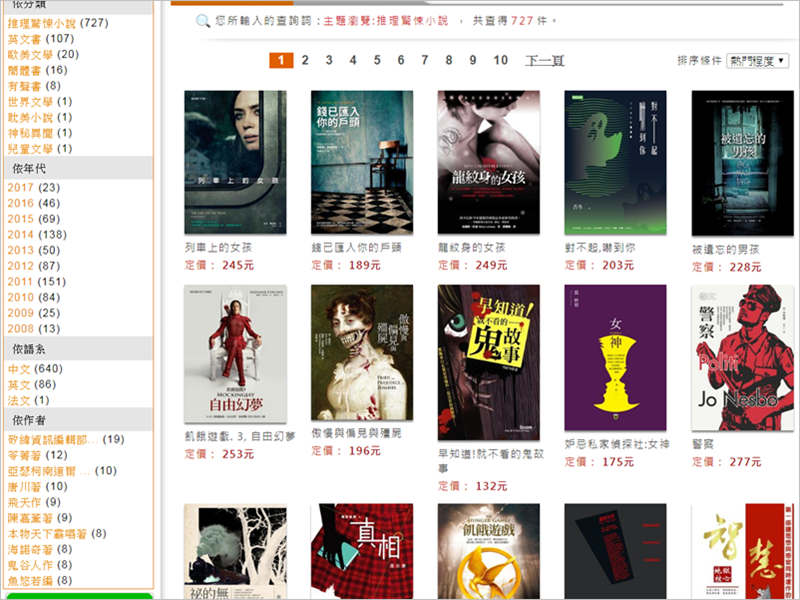Jump to results page 10
Viewport: 800px width, 600px height.
(500, 61)
